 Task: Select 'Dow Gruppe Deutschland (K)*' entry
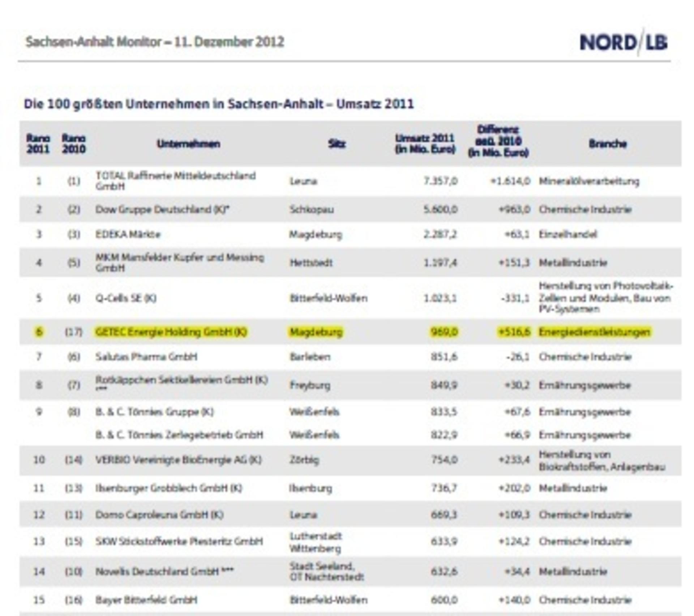pyautogui.click(x=162, y=210)
